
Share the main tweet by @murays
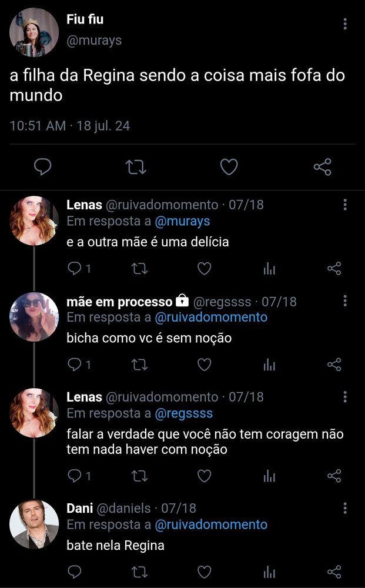322,167
